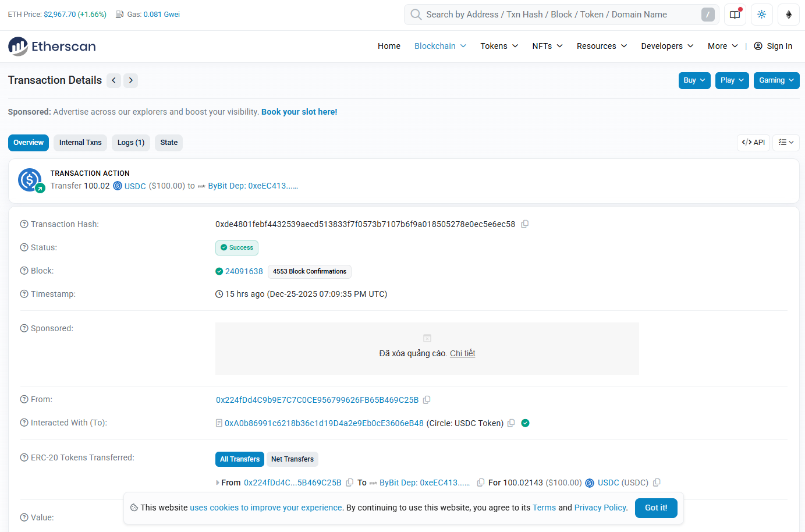
Task: Click the large USDC transaction action icon
Action: pos(30,180)
